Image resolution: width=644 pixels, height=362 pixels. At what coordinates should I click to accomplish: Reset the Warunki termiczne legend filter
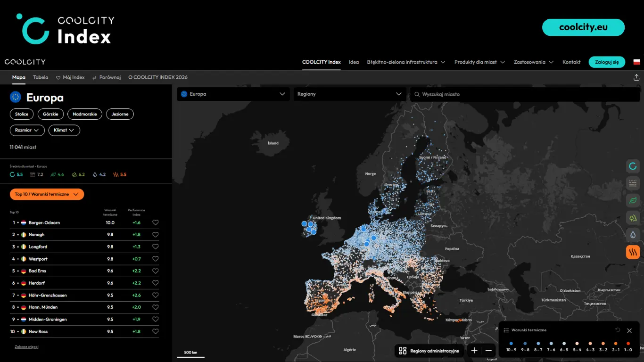point(618,330)
